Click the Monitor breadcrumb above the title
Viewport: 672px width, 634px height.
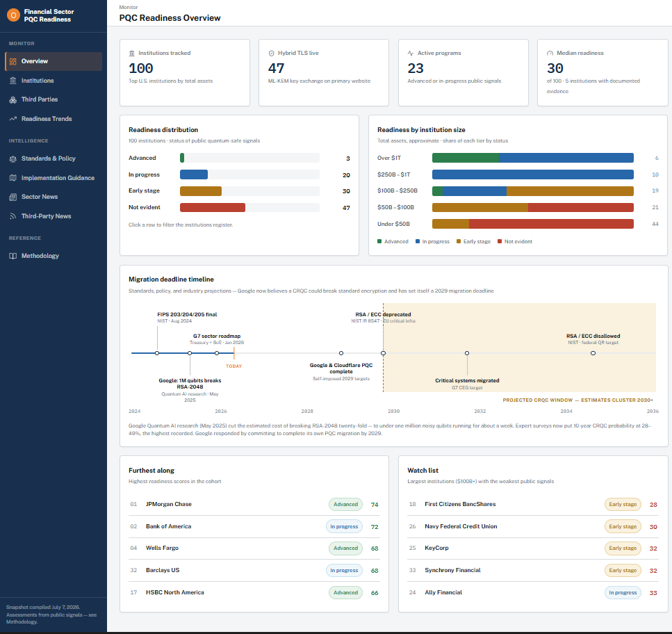pos(129,7)
